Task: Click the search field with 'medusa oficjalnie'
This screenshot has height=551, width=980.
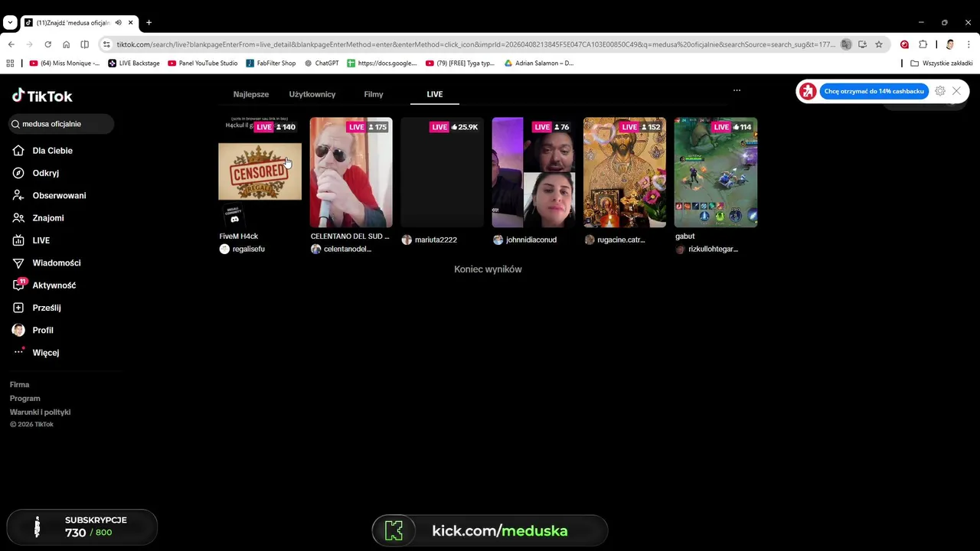Action: click(61, 124)
